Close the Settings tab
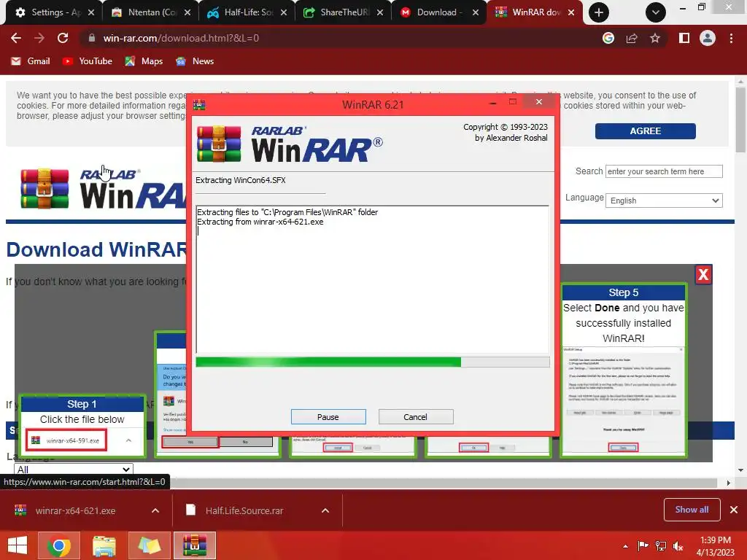 [91, 12]
